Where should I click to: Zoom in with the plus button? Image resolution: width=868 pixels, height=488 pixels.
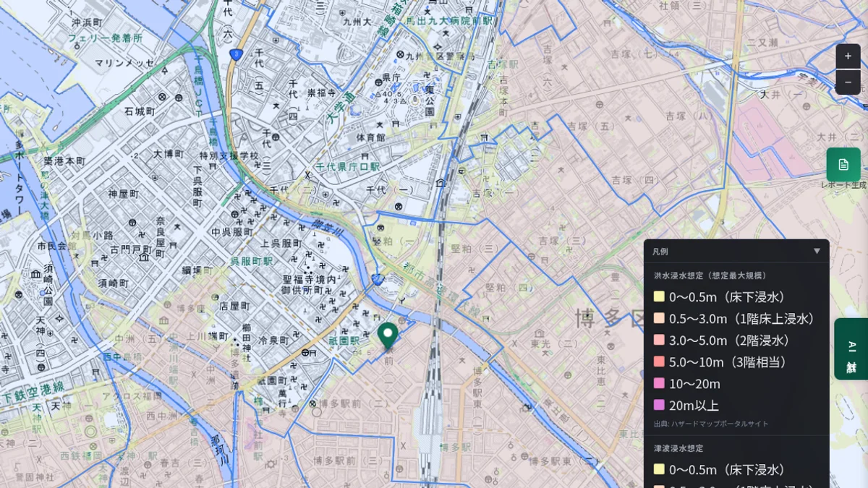point(848,56)
